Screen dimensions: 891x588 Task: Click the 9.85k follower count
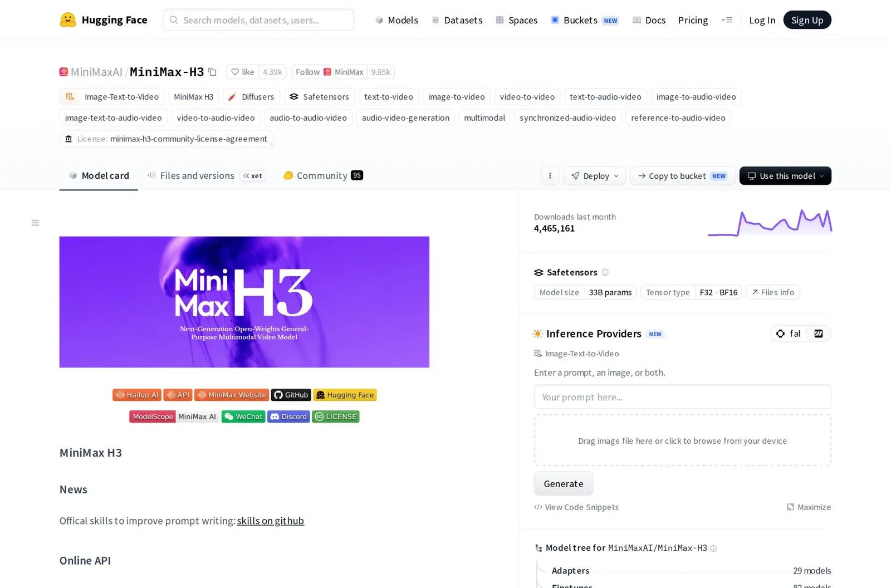tap(381, 72)
